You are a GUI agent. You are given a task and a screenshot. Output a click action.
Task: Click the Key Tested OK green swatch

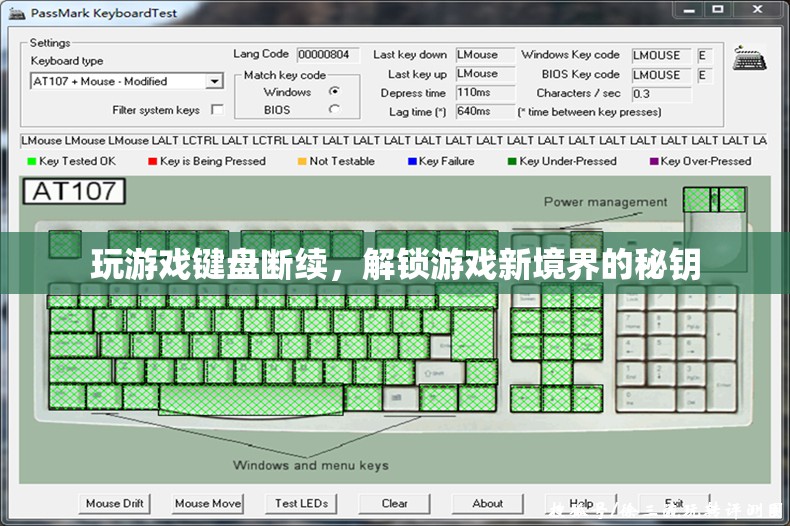click(32, 161)
